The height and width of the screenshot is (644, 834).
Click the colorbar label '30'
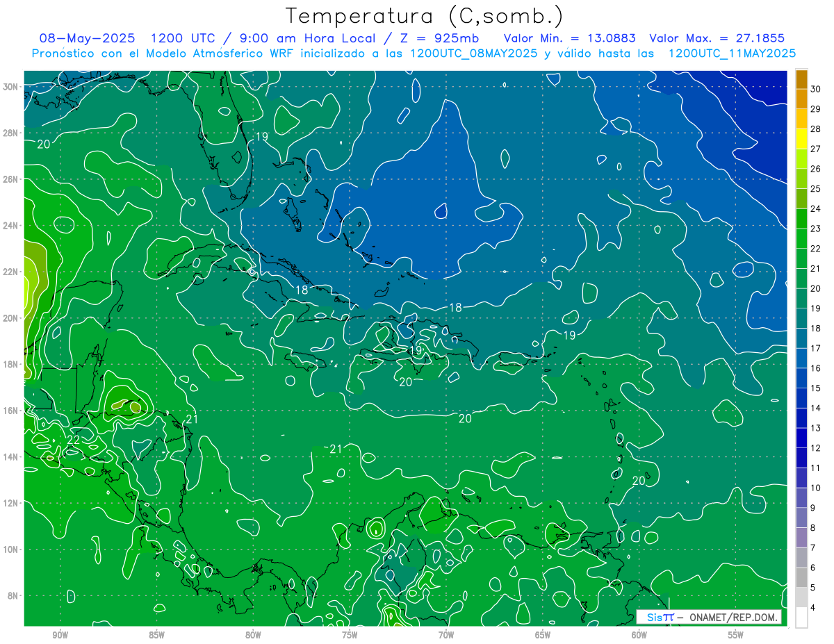(815, 88)
